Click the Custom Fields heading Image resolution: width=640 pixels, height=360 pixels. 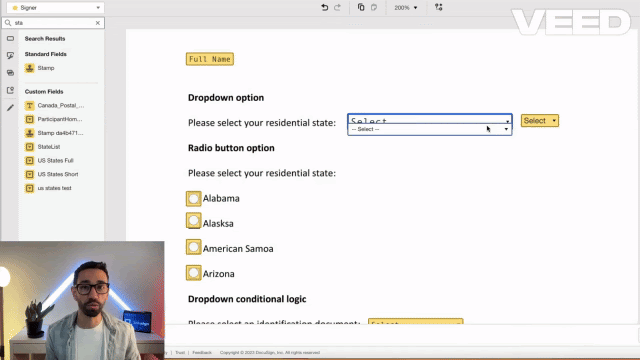[x=44, y=92]
